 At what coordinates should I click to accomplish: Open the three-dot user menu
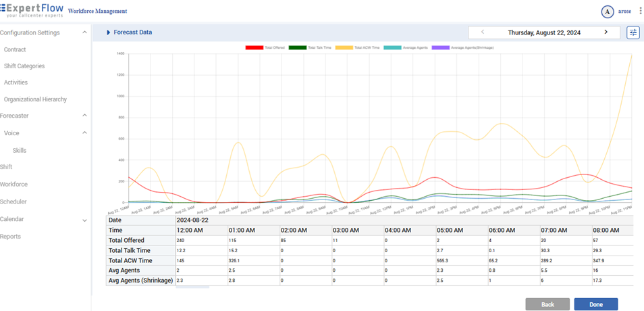tap(640, 11)
